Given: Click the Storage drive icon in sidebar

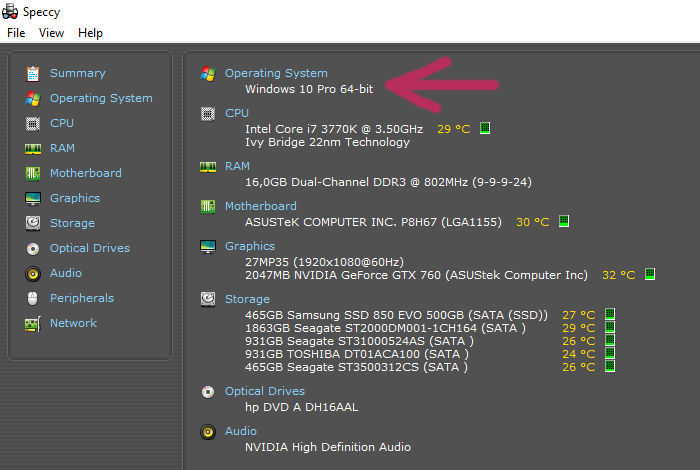Looking at the screenshot, I should 33,223.
